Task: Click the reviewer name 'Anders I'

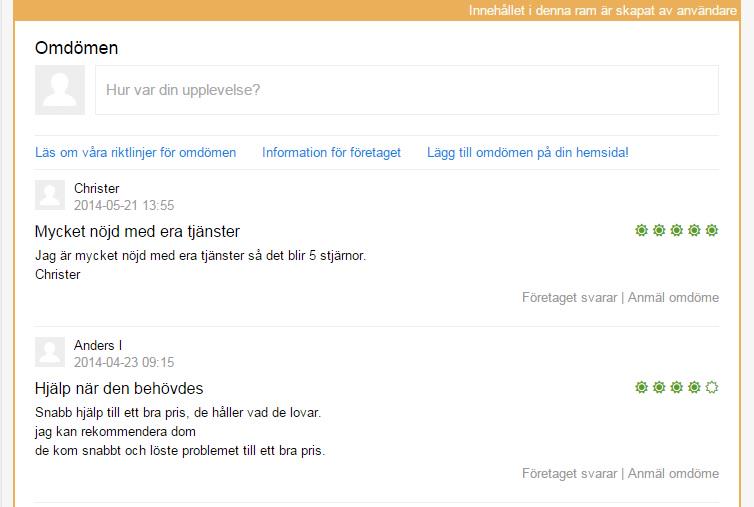Action: [x=98, y=345]
